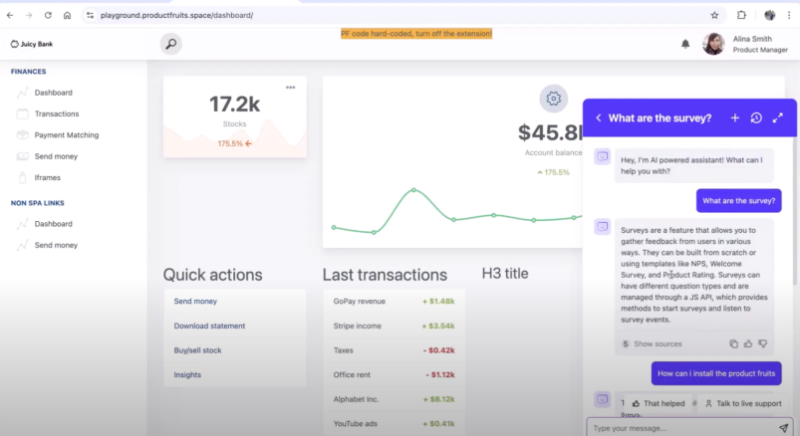Click the YouTube ads transaction row

coord(393,423)
